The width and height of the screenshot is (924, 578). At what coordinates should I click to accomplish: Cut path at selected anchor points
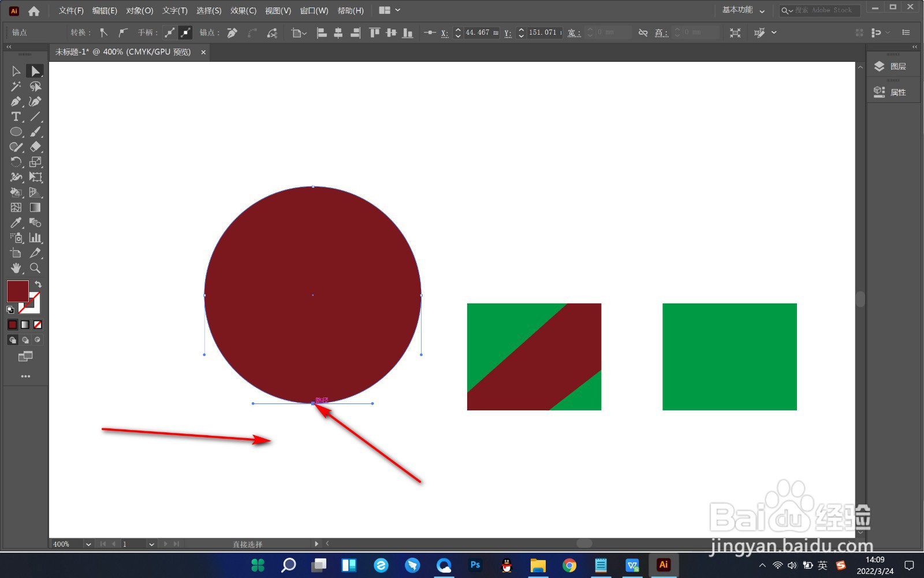tap(272, 33)
